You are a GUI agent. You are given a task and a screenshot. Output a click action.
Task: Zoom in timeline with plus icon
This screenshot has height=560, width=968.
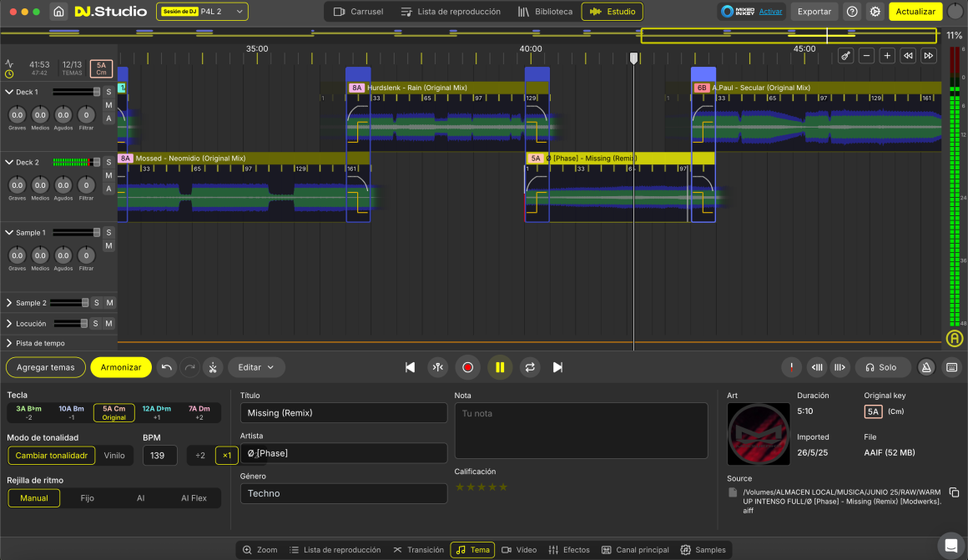pyautogui.click(x=887, y=56)
